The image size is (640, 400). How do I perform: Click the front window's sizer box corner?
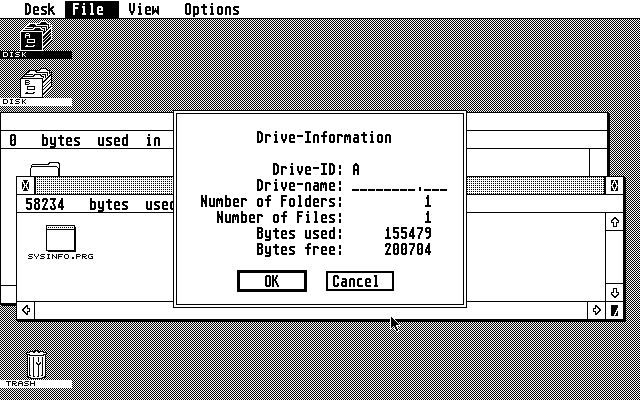615,311
